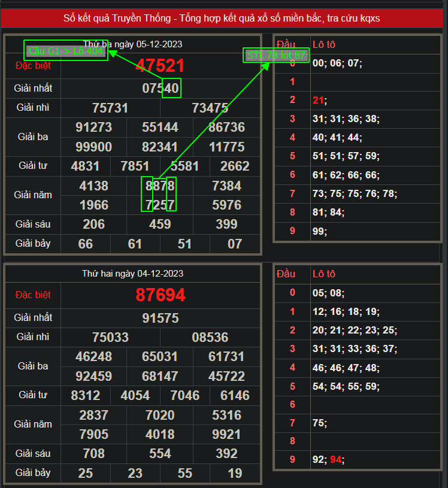This screenshot has width=448, height=488.
Task: Click Giải nhì number 08536
Action: pos(210,338)
